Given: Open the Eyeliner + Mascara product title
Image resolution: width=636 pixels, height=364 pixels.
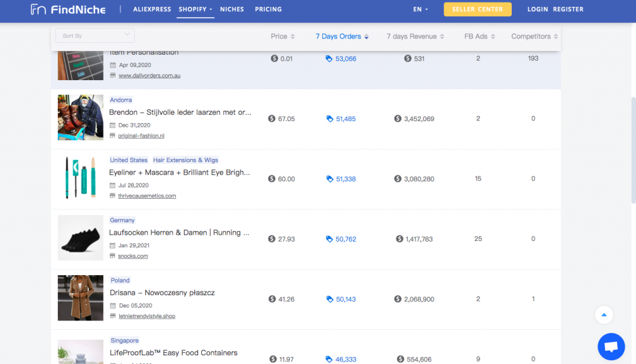Looking at the screenshot, I should pyautogui.click(x=179, y=173).
